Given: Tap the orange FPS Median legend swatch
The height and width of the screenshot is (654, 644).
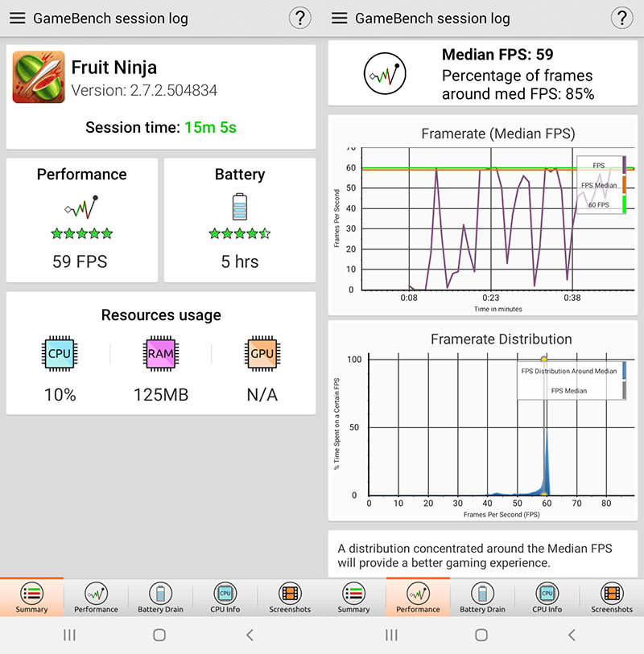Looking at the screenshot, I should pos(624,185).
